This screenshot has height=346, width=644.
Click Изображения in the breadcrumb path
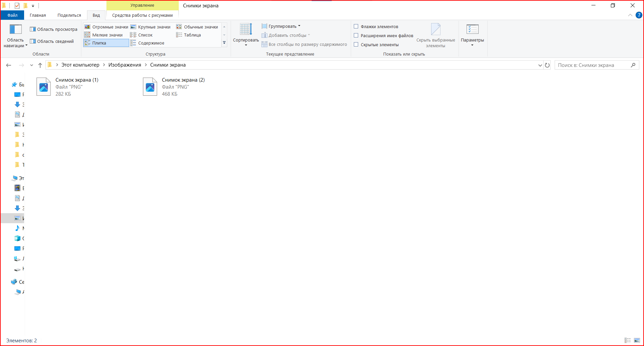(x=125, y=65)
